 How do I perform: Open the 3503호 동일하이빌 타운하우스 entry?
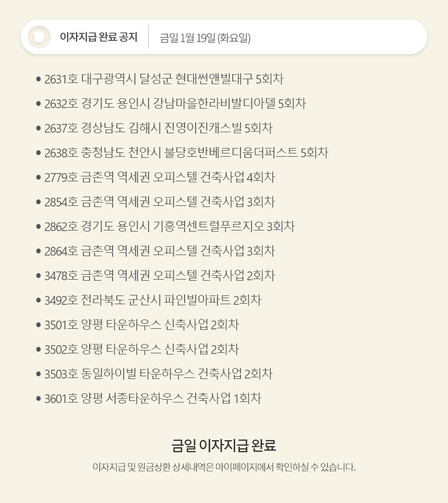point(158,374)
